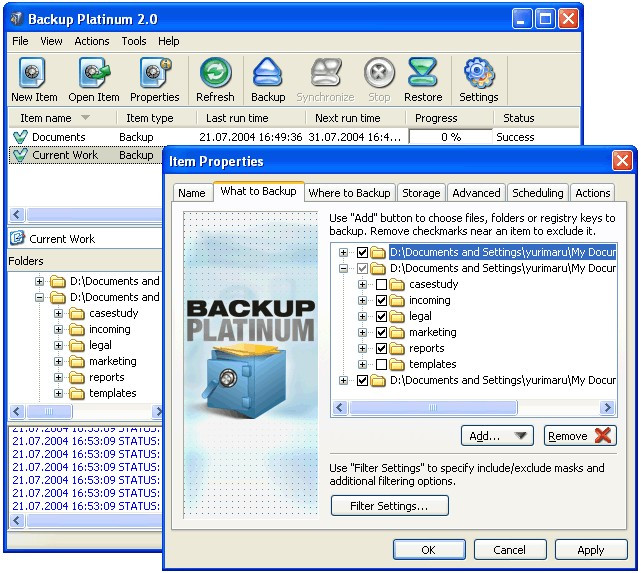Screen dimensions: 641x573
Task: Open Settings gear icon
Action: [x=479, y=73]
